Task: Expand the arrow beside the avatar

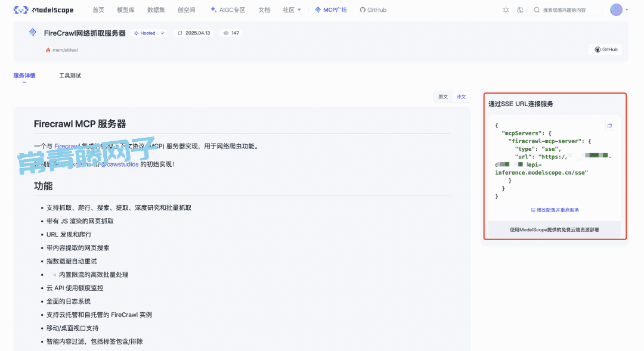Action: [627, 10]
